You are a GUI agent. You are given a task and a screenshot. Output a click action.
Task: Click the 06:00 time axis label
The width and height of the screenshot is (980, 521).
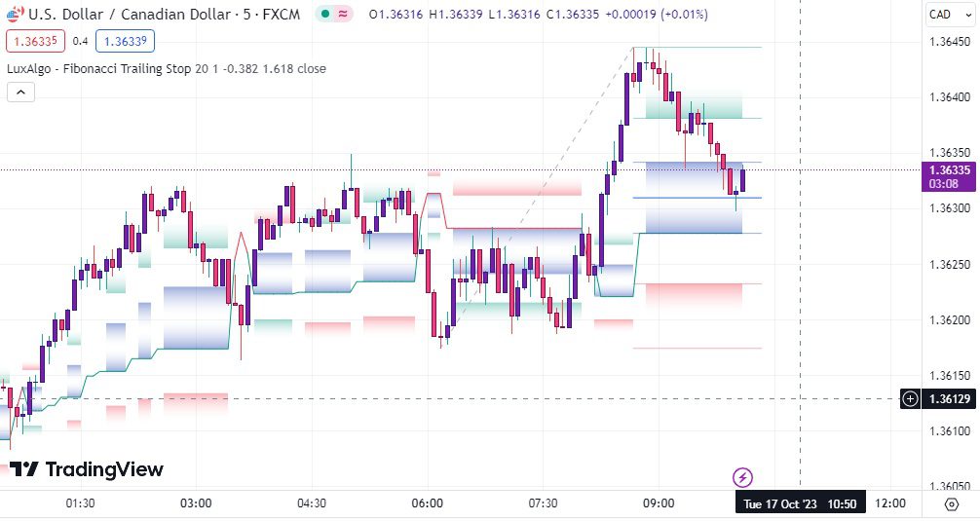click(x=428, y=503)
